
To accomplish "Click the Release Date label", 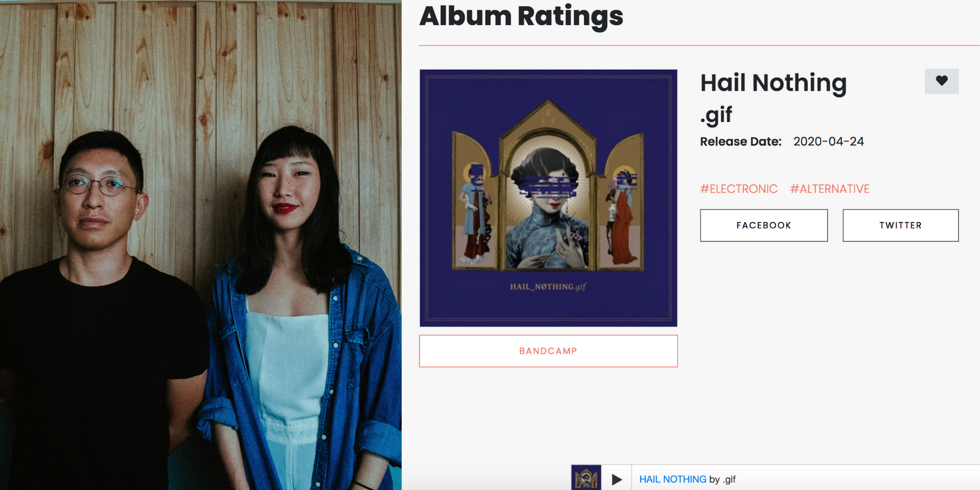I will coord(741,141).
